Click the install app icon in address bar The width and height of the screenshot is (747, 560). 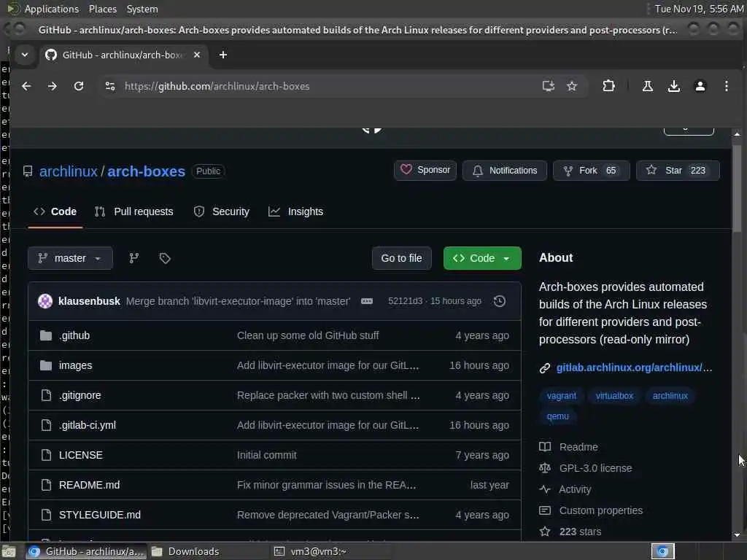(549, 86)
